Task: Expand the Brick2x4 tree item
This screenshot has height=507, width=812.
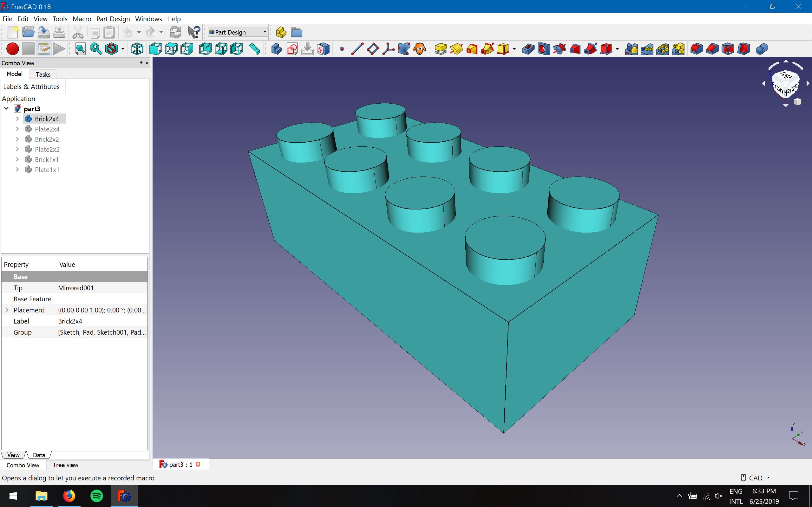Action: coord(17,119)
